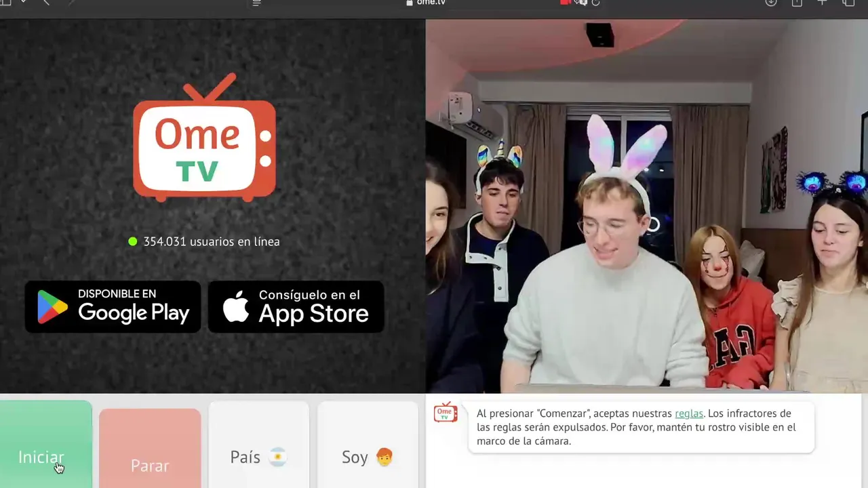The image size is (868, 488).
Task: Open the País country selector
Action: tap(259, 445)
